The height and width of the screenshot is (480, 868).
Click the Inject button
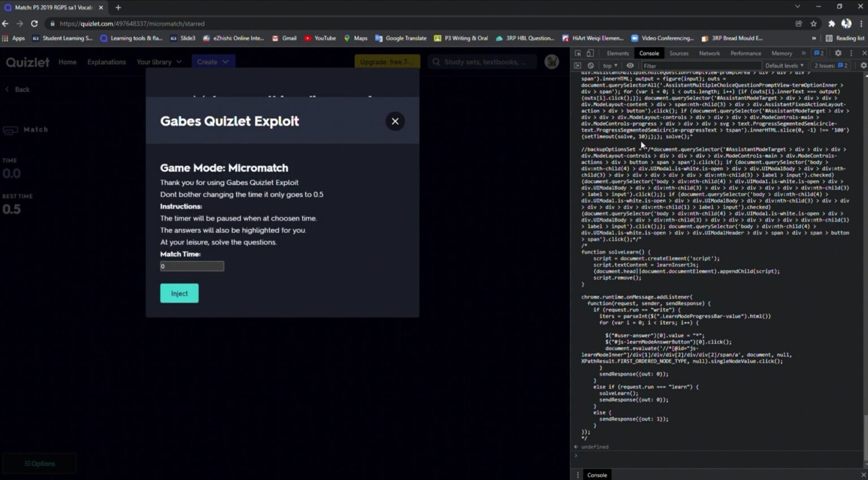click(179, 293)
